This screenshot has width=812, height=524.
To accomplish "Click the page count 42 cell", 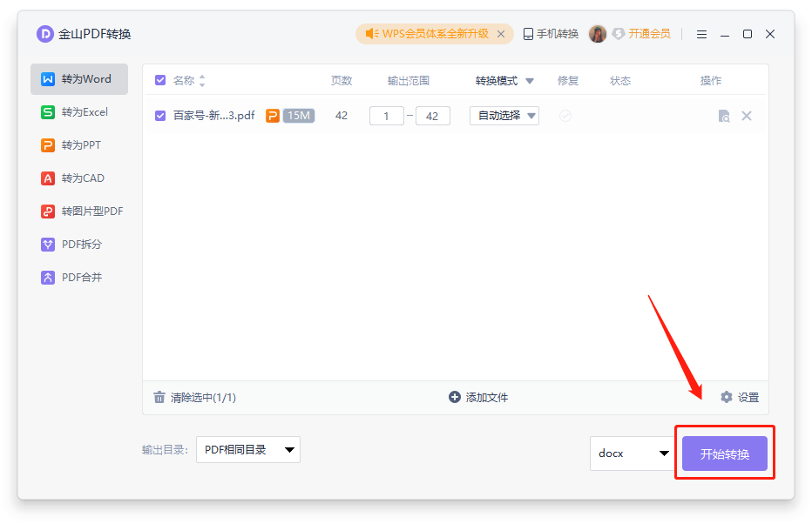I will pos(342,116).
